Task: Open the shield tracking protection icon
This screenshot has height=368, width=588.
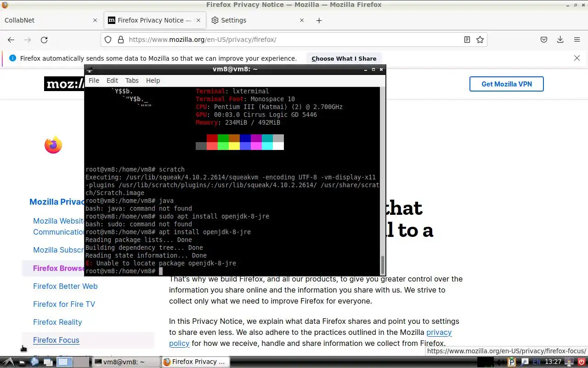Action: click(x=108, y=40)
